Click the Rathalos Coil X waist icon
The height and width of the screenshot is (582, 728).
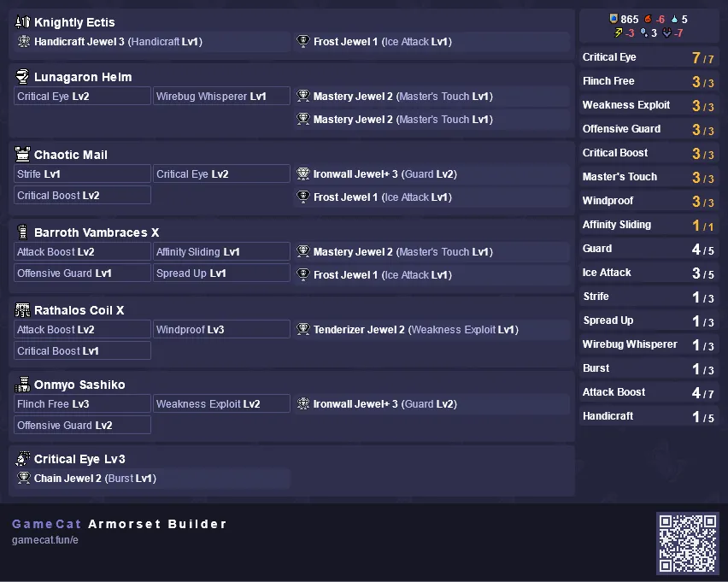point(22,310)
